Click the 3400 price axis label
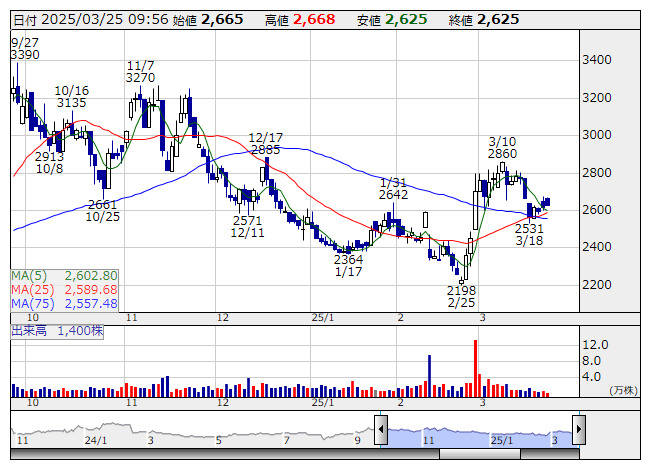 pyautogui.click(x=597, y=60)
